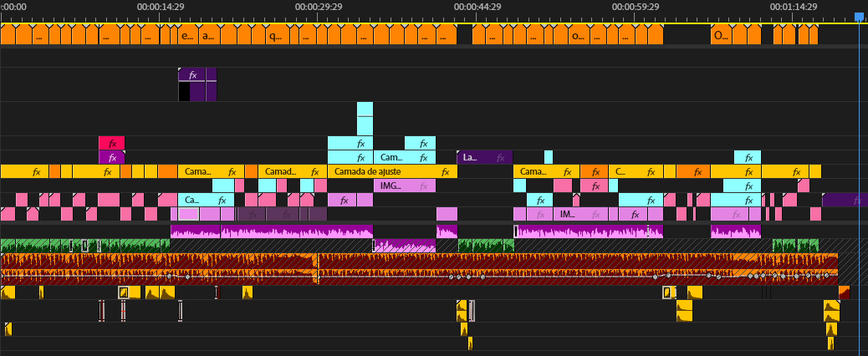Click the 00:00:59:29 timecode on the ruler
Image resolution: width=868 pixels, height=356 pixels.
click(x=636, y=7)
